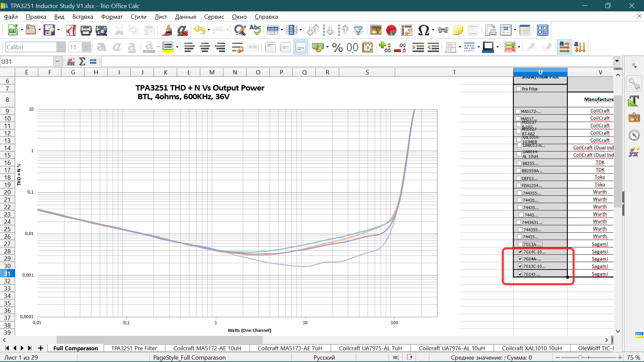This screenshot has width=644, height=362.
Task: Uncheck the 7G14A checkbox
Action: click(x=520, y=259)
